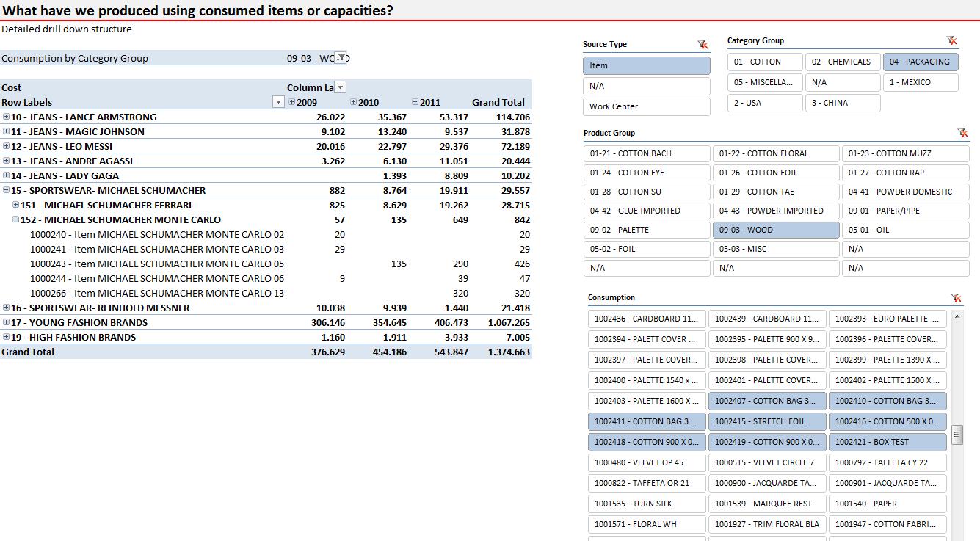
Task: Select consumption item 1002436 - CARDBOARD
Action: click(647, 319)
